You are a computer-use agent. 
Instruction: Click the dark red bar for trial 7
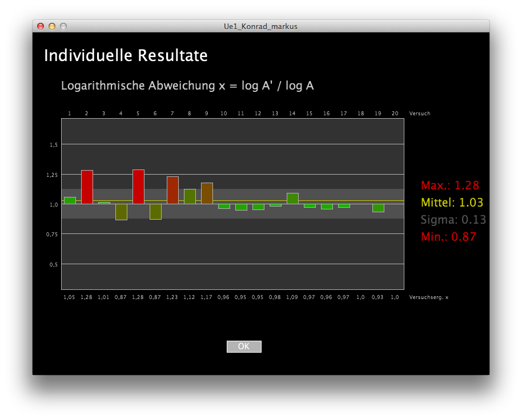click(x=172, y=190)
